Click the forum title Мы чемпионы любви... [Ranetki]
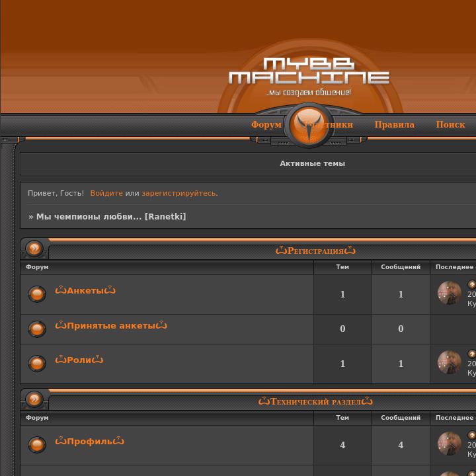The height and width of the screenshot is (476, 476). coord(111,216)
